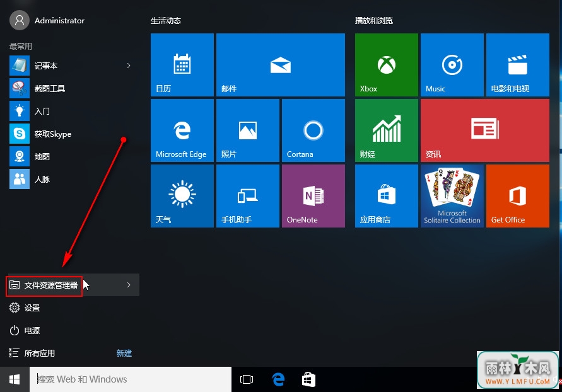Image resolution: width=562 pixels, height=392 pixels.
Task: Launch the OneNote tile
Action: (x=313, y=196)
